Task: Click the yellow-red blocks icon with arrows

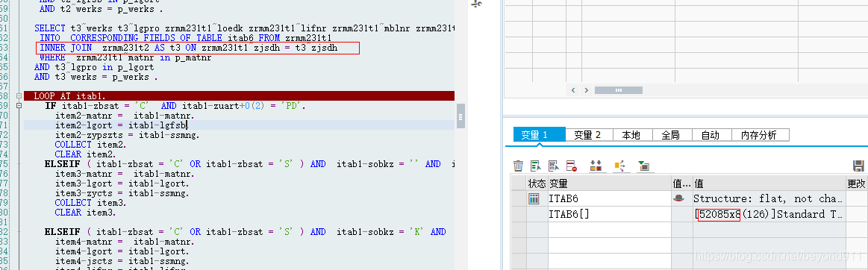Action: click(596, 166)
